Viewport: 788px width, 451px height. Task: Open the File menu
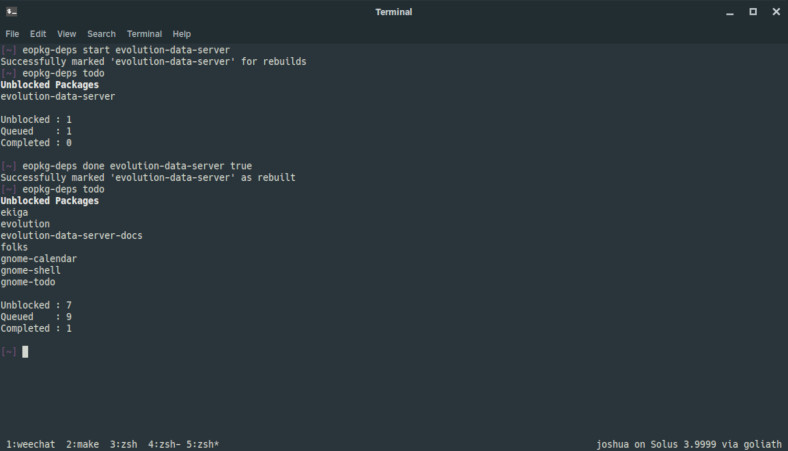click(12, 34)
